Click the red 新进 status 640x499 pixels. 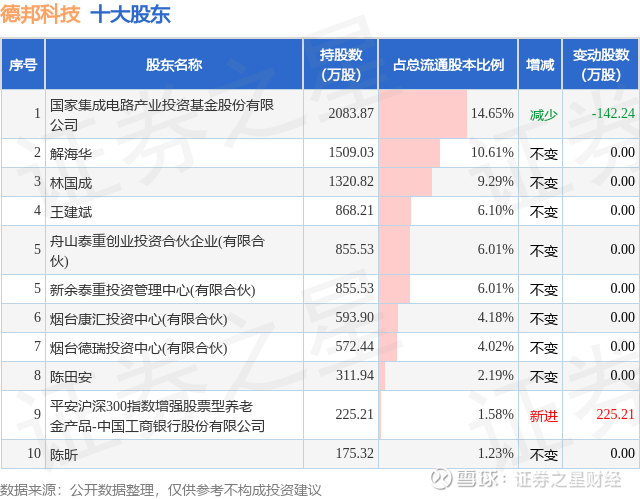543,416
